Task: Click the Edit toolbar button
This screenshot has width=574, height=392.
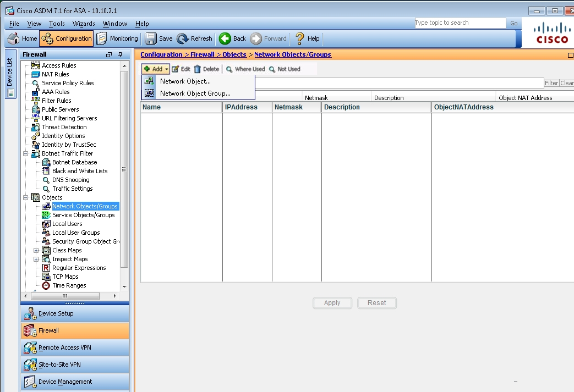Action: tap(181, 69)
